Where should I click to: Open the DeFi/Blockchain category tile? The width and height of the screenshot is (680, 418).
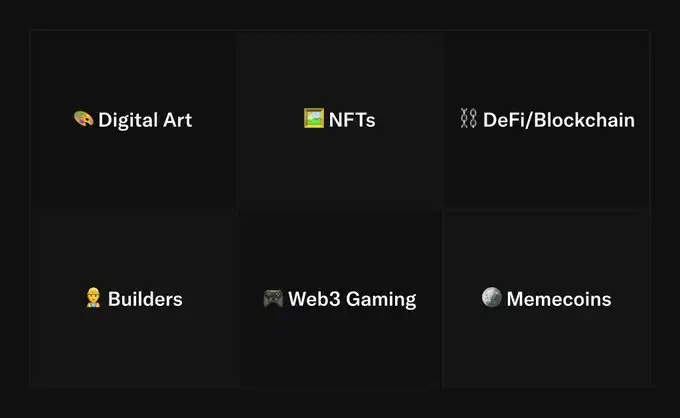(546, 160)
